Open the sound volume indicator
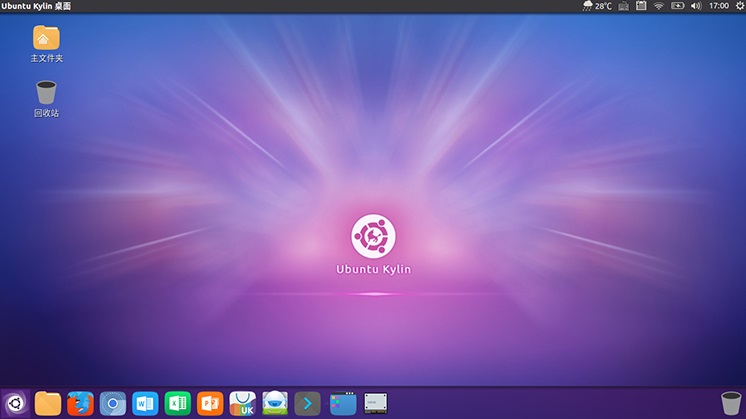 (x=696, y=6)
